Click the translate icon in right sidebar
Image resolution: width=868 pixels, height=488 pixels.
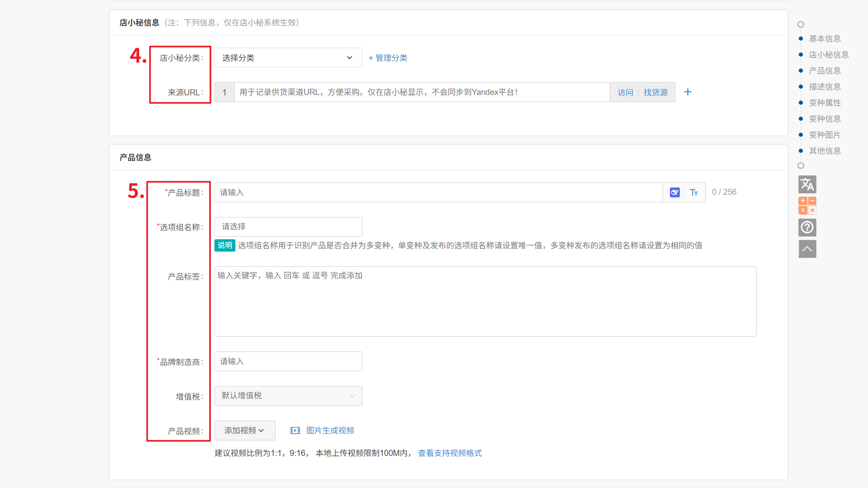807,185
